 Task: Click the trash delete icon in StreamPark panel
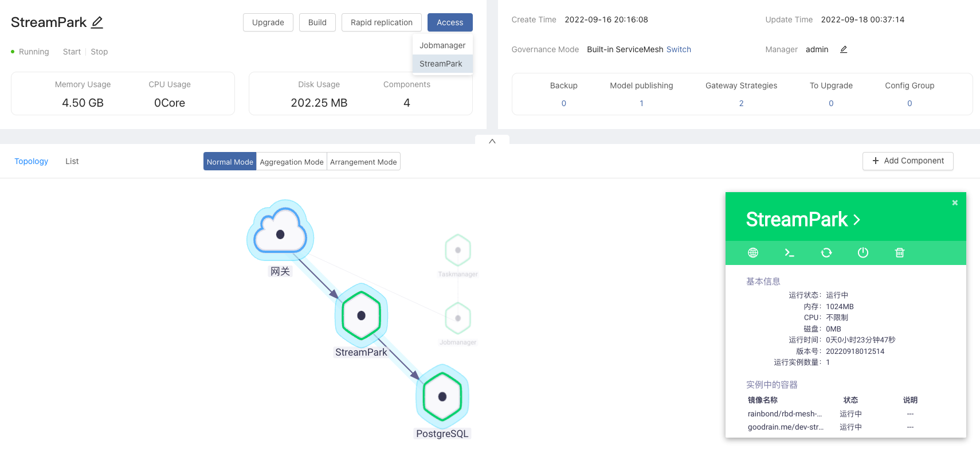pos(900,253)
